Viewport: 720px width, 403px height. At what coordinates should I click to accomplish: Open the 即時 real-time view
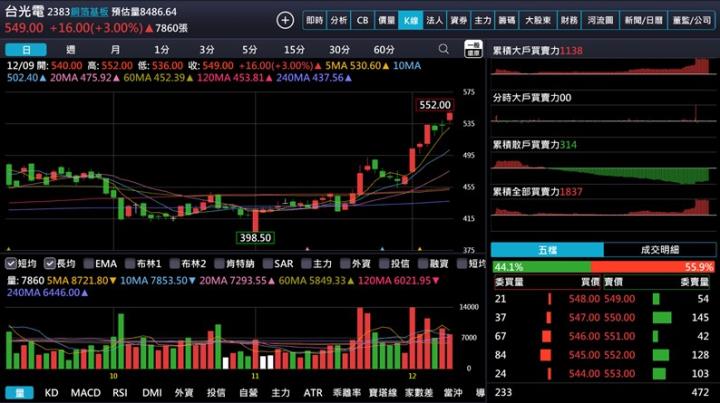[314, 20]
